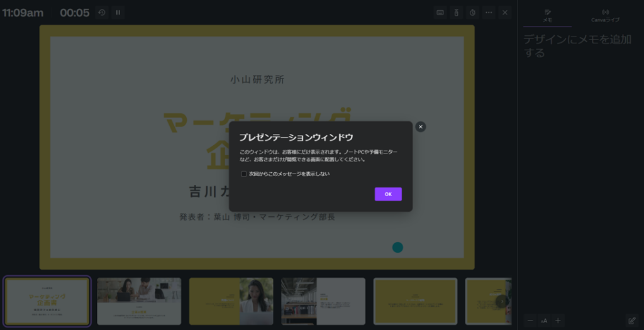The height and width of the screenshot is (330, 644).
Task: Open the keyboard shortcuts icon
Action: 440,13
